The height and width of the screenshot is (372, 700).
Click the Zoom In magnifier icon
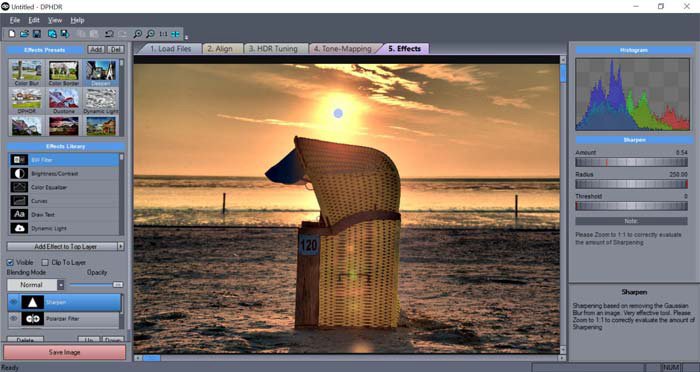click(x=138, y=34)
